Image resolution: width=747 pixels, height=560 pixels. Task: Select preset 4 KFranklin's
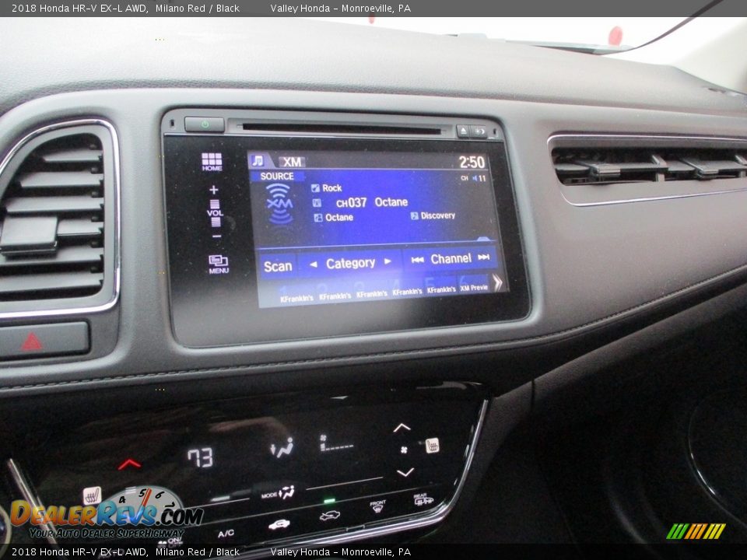point(407,289)
